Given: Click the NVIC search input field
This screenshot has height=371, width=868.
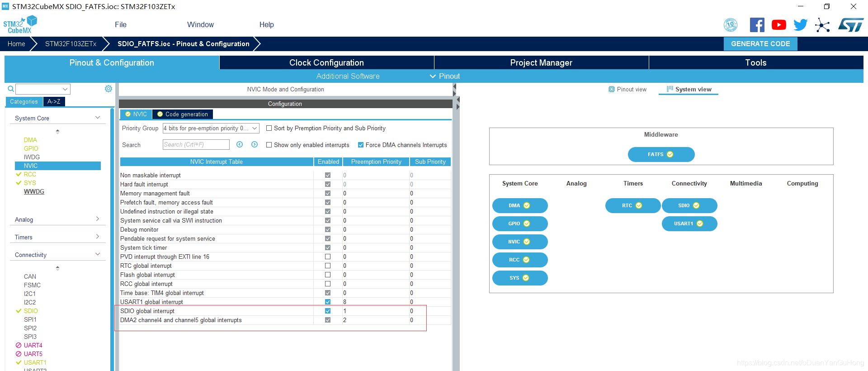Looking at the screenshot, I should point(196,144).
